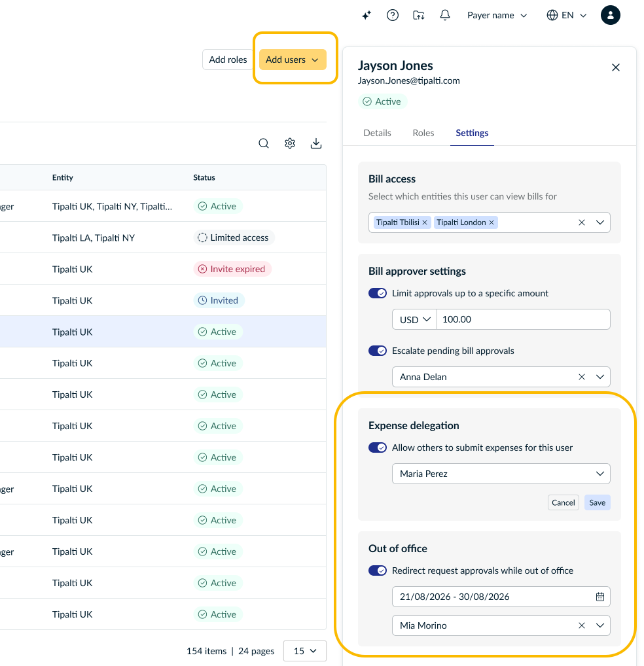Open the rows per page dropdown showing 15
The width and height of the screenshot is (644, 666).
pos(305,651)
